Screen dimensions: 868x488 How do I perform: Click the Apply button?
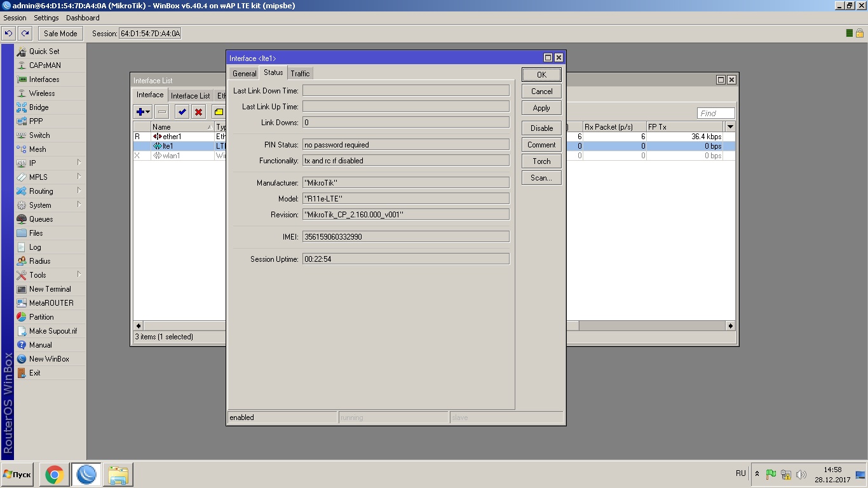(x=541, y=108)
